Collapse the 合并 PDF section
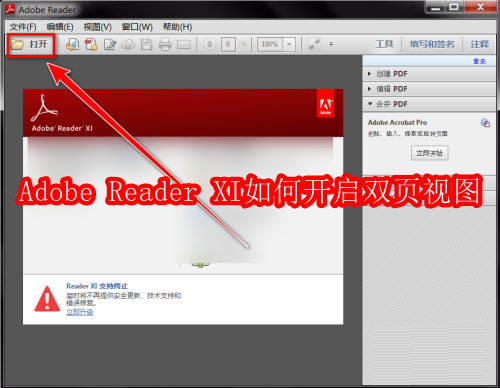500x388 pixels. (x=429, y=104)
